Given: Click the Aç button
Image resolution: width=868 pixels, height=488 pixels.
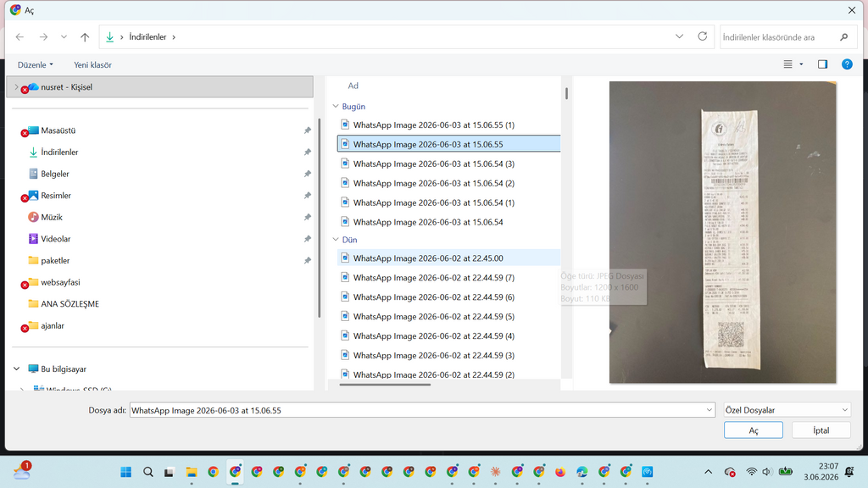Looking at the screenshot, I should [753, 430].
